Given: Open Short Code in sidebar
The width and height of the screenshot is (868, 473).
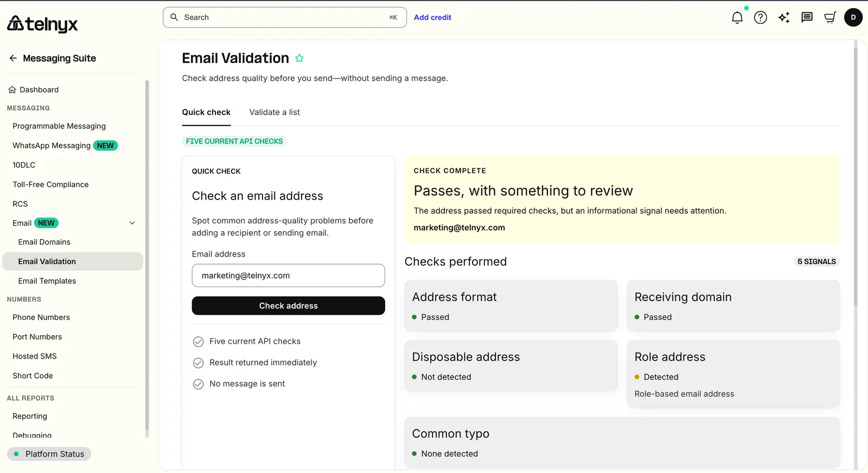Looking at the screenshot, I should 33,376.
